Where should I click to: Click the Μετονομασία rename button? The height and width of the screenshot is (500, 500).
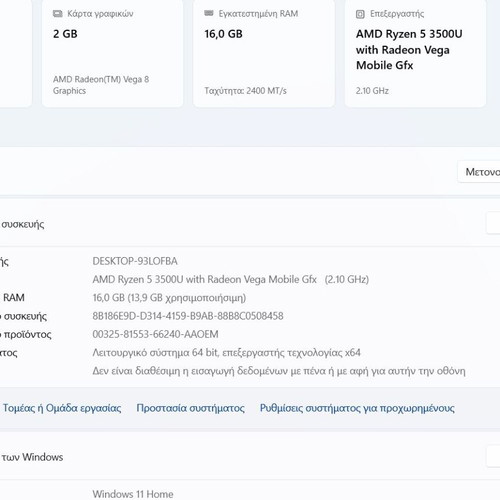(479, 172)
